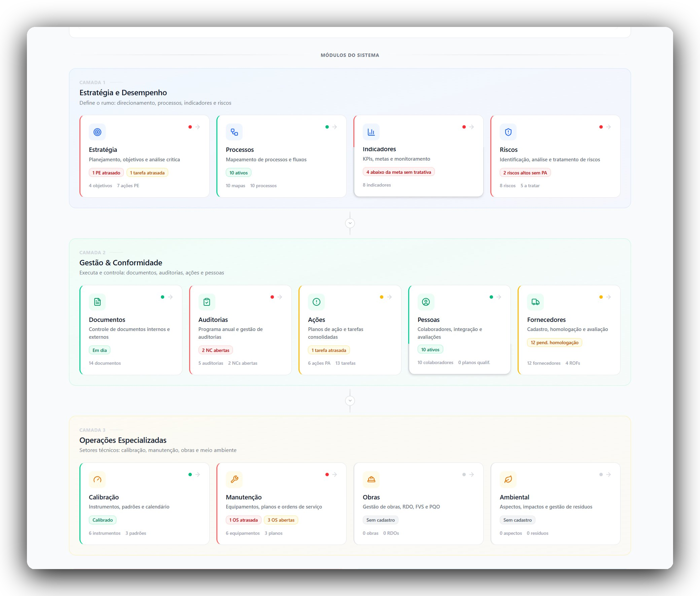Click the Processos flow icon
The height and width of the screenshot is (596, 700).
pyautogui.click(x=234, y=132)
